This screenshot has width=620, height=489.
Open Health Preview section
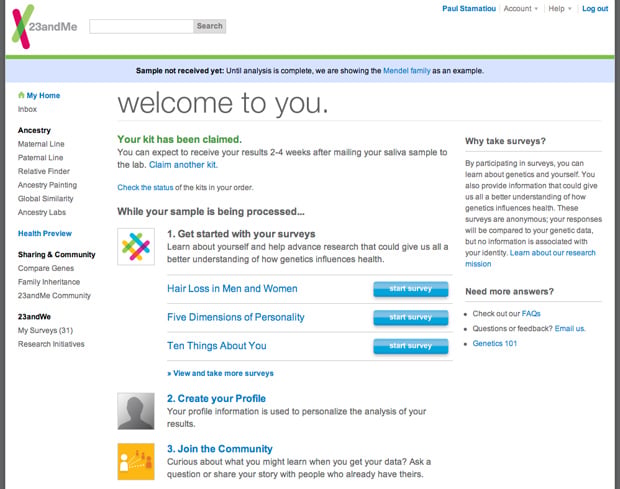(x=45, y=233)
